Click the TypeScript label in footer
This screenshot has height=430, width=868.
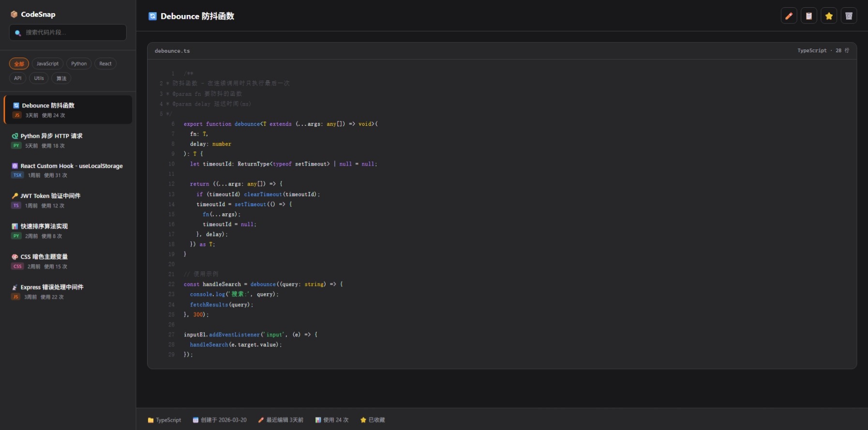click(165, 420)
